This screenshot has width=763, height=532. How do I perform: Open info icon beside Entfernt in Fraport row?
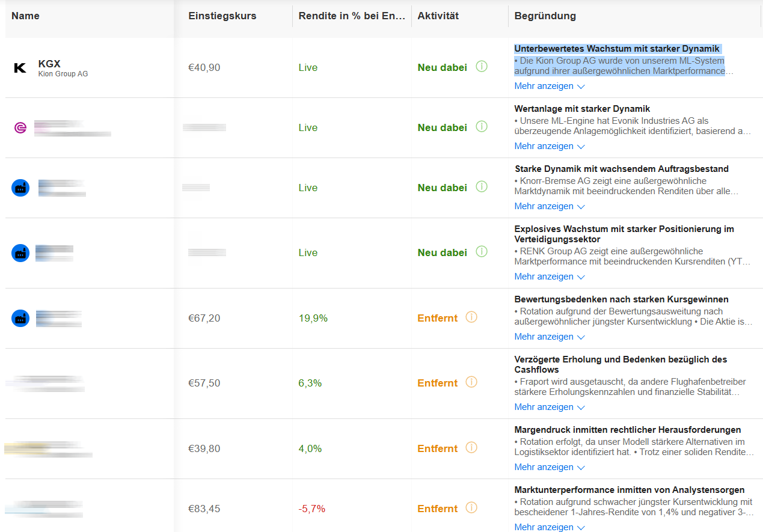coord(471,382)
